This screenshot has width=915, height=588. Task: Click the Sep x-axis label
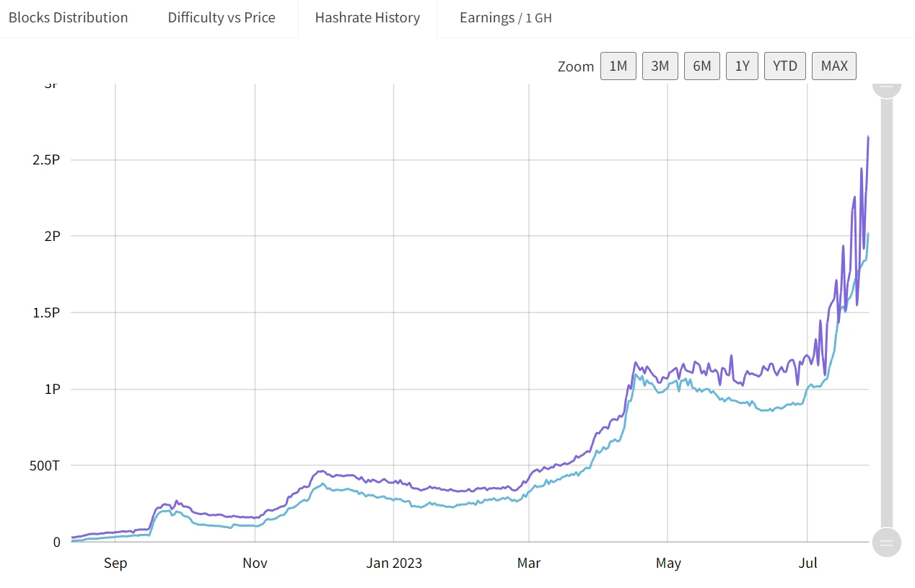(x=115, y=563)
